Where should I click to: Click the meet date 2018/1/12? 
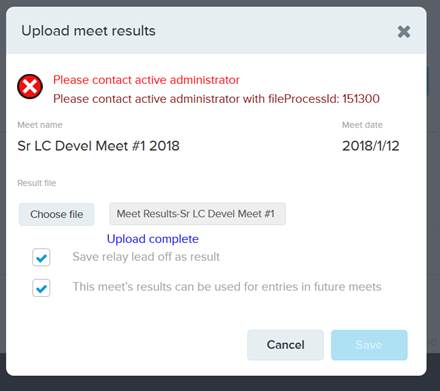click(371, 146)
